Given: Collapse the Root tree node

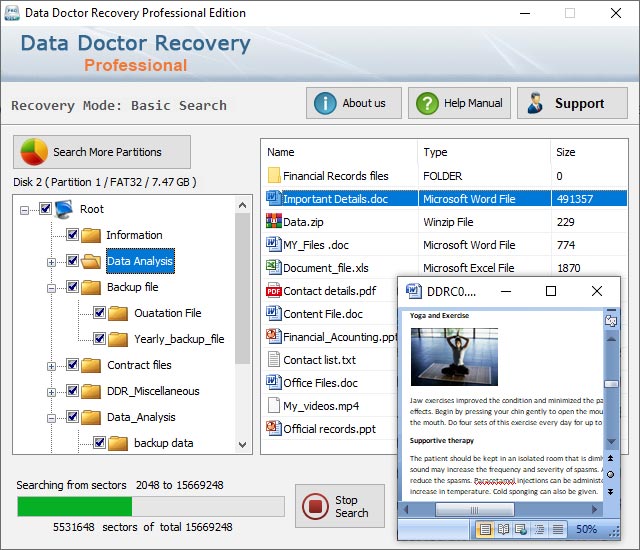Looking at the screenshot, I should coord(24,211).
